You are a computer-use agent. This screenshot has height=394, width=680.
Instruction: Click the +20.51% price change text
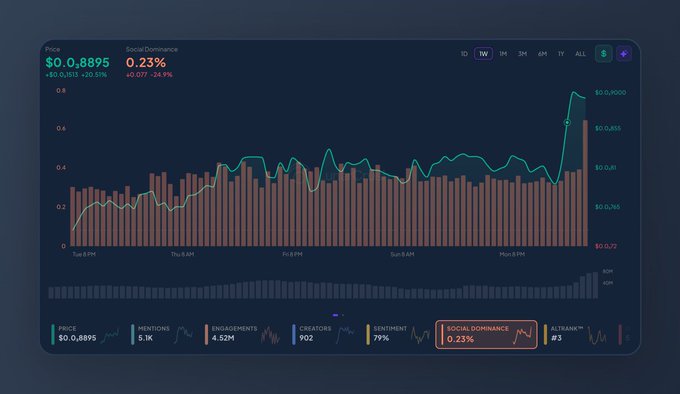pos(94,75)
